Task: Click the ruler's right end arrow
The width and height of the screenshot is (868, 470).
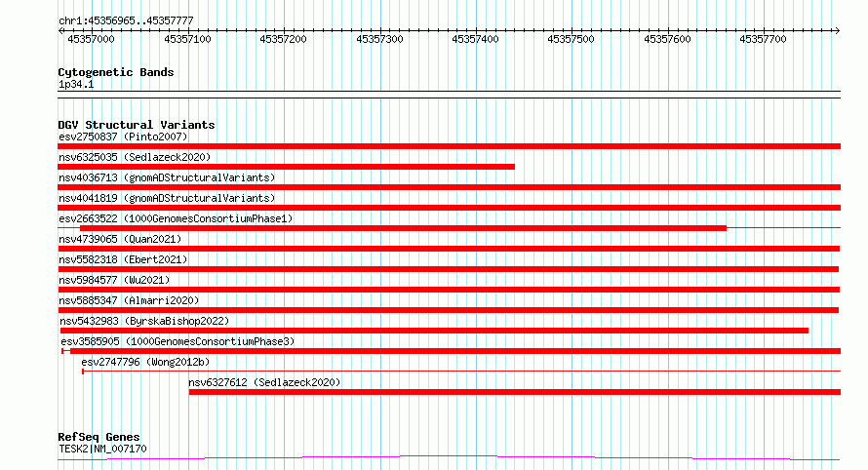Action: [x=838, y=31]
